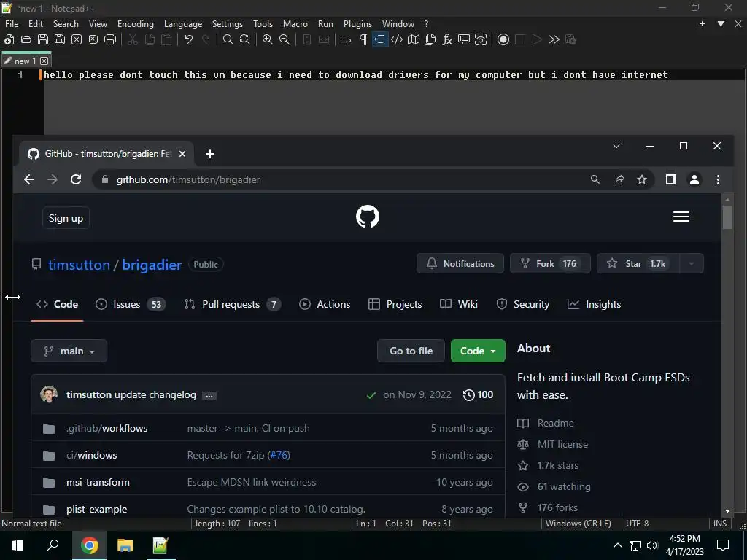Open Function List fx icon

pos(447,39)
